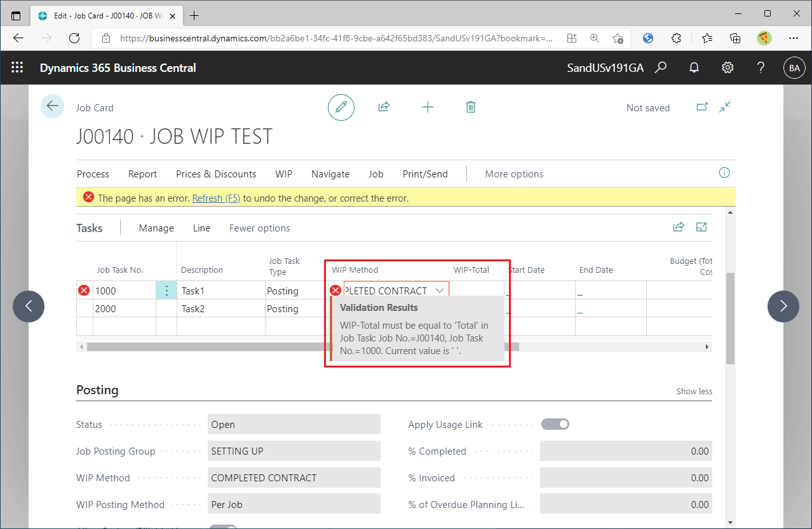The width and height of the screenshot is (812, 529).
Task: Open Business Central search with the magnifier icon
Action: (x=661, y=67)
